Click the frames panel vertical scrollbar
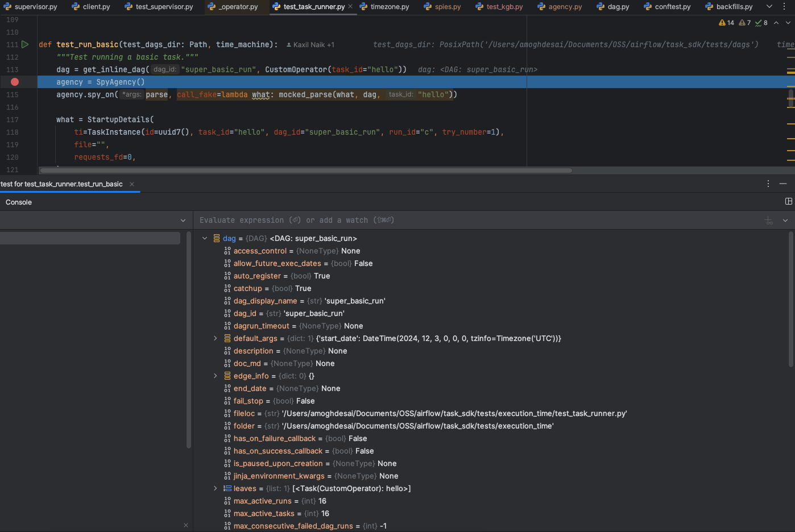This screenshot has width=795, height=532. coord(189,340)
